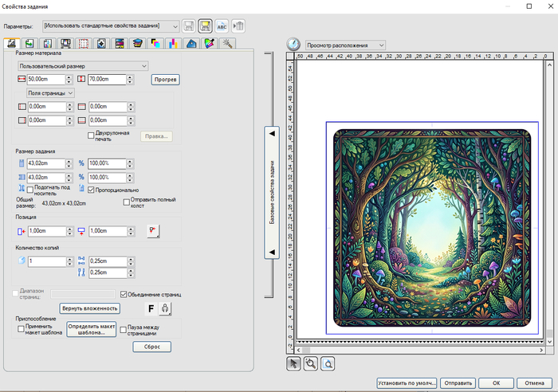558x392 pixels.
Task: Select the arrow pointer tool below preview
Action: coord(293,363)
